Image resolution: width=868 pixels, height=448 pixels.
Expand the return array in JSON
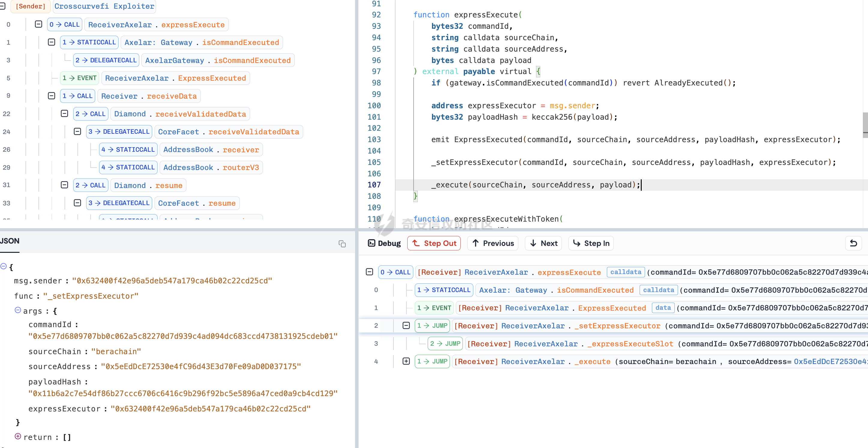18,436
